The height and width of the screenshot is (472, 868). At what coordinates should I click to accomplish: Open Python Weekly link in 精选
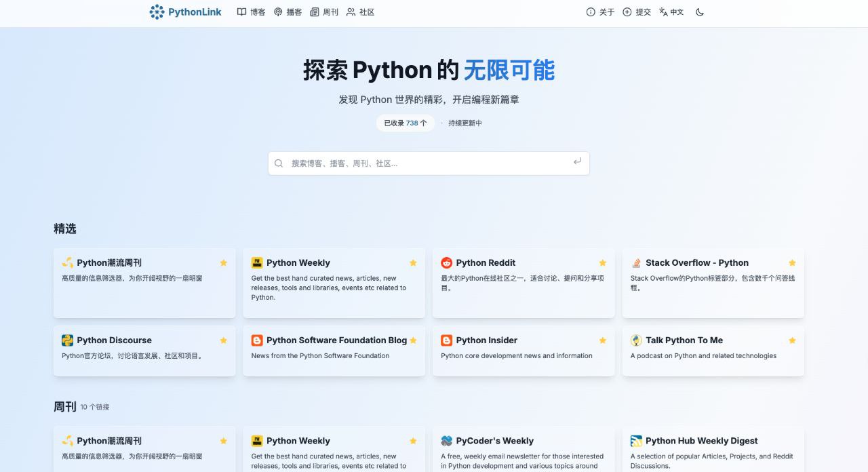pos(298,262)
